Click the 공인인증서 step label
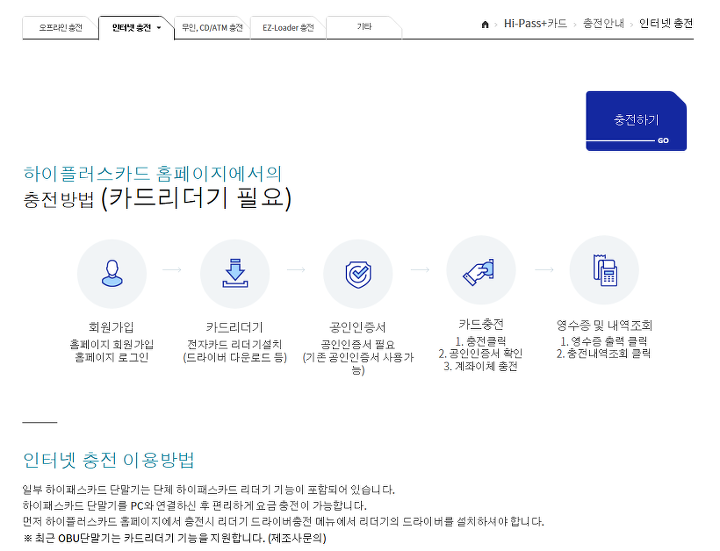 point(358,327)
